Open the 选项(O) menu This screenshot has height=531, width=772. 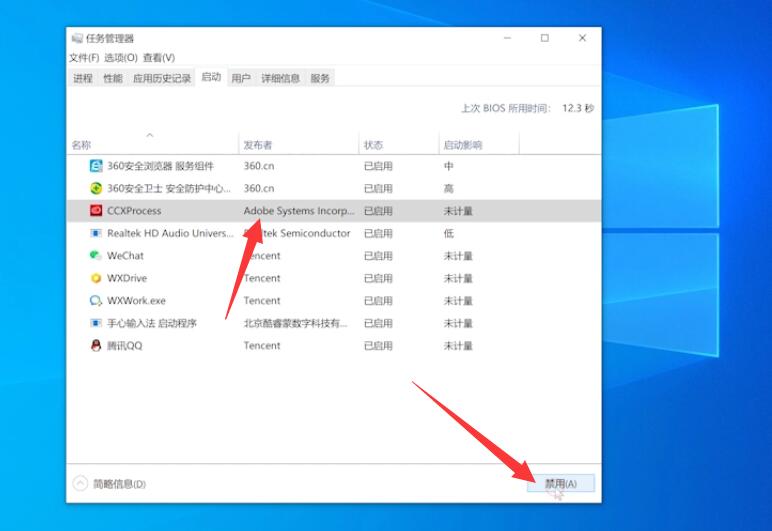coord(121,58)
